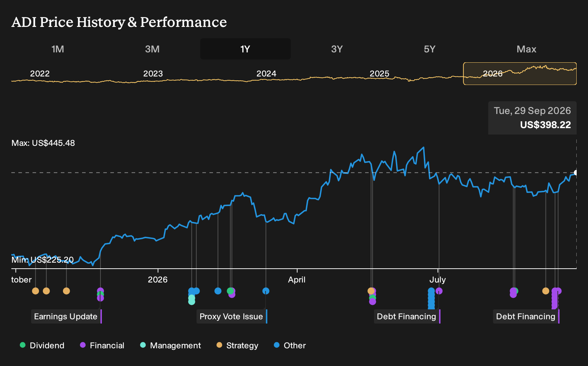Toggle the Management legend filter
Screen dimensions: 588x366
point(171,345)
